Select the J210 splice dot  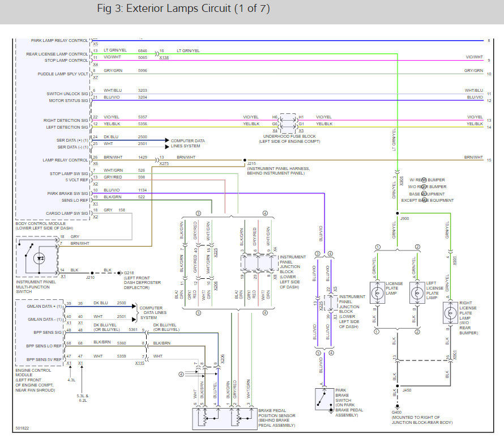click(92, 273)
